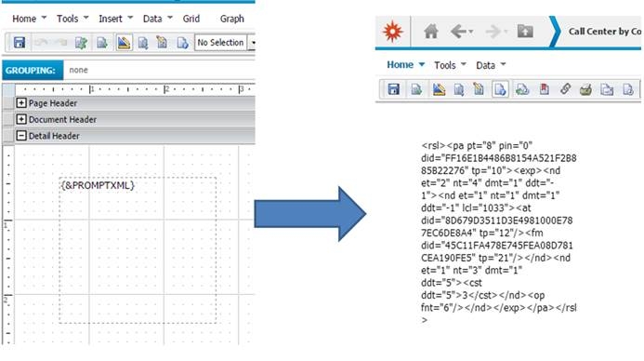644x361 pixels.
Task: Click the greyed Undo arrow in the editor toolbar
Action: click(41, 43)
